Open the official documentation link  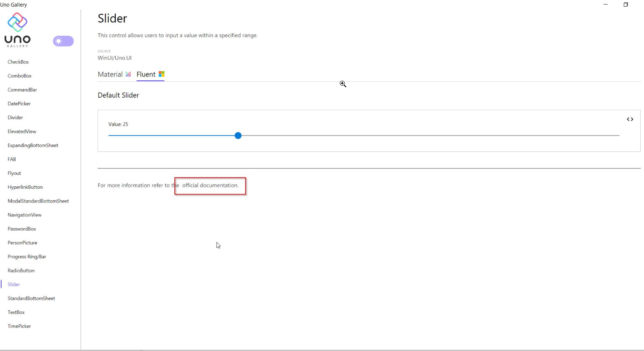tap(209, 185)
